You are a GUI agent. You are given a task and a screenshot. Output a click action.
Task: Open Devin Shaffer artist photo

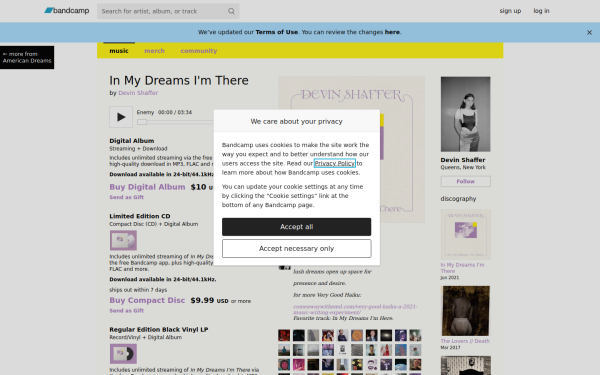(465, 114)
